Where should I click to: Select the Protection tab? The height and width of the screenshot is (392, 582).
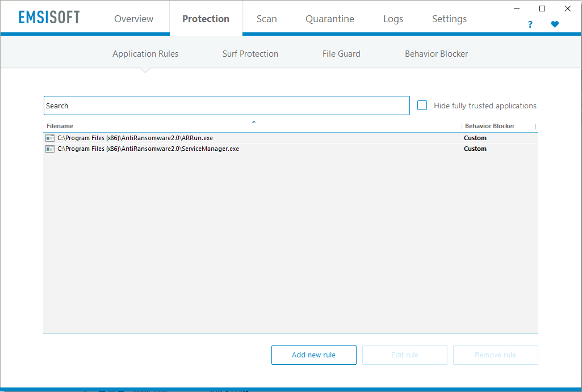tap(206, 19)
